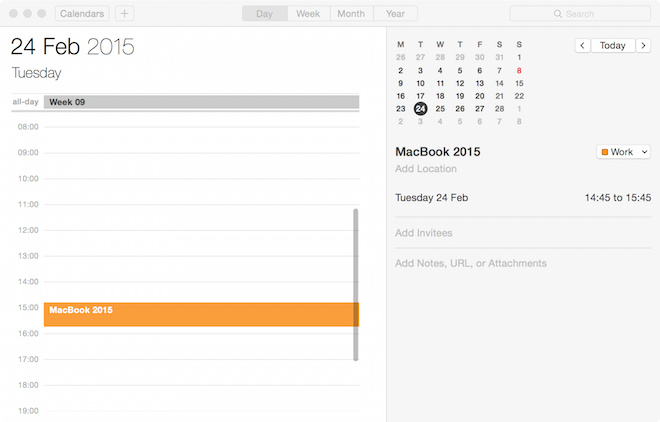This screenshot has width=660, height=422.
Task: Select day 12 in mini calendar
Action: point(460,83)
